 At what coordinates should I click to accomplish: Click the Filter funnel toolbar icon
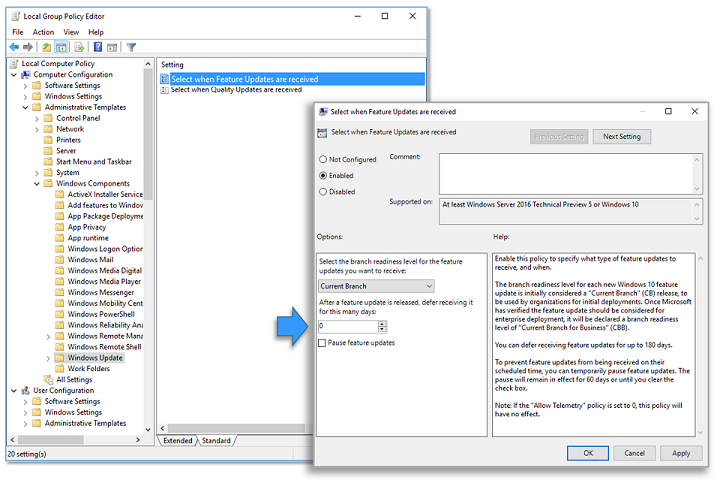click(x=131, y=47)
